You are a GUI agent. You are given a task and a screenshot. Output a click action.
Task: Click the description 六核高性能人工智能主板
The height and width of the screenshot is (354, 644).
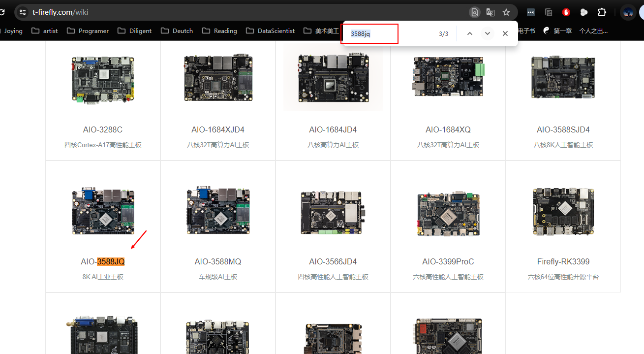[448, 277]
